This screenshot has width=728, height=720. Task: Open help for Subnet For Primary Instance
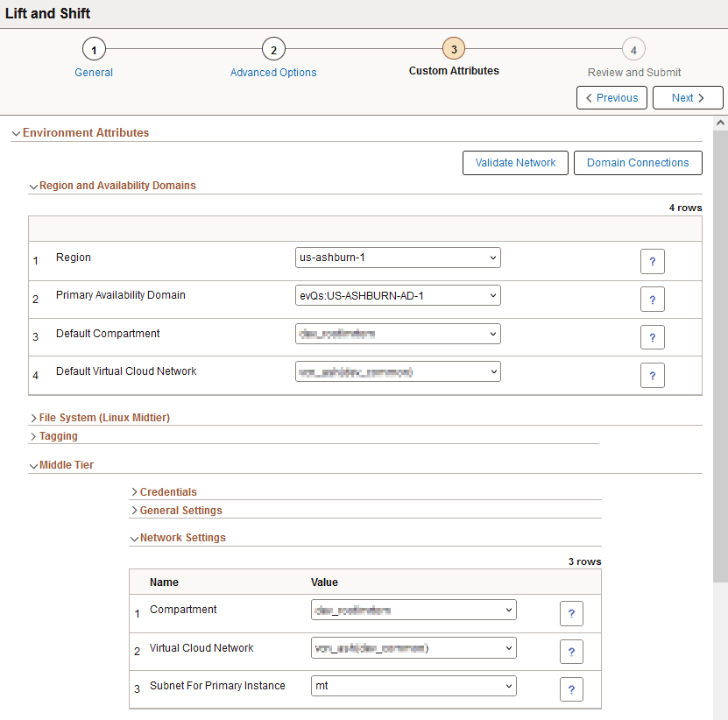click(571, 689)
